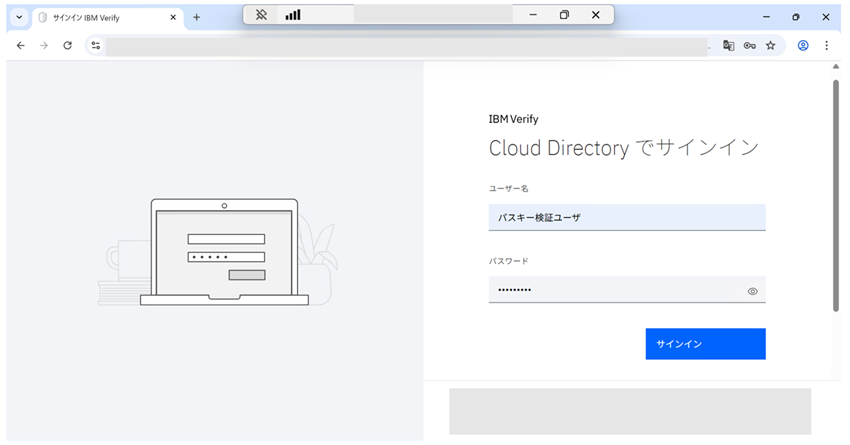The image size is (850, 445).
Task: Expand the tab search dropdown arrow
Action: click(x=19, y=17)
